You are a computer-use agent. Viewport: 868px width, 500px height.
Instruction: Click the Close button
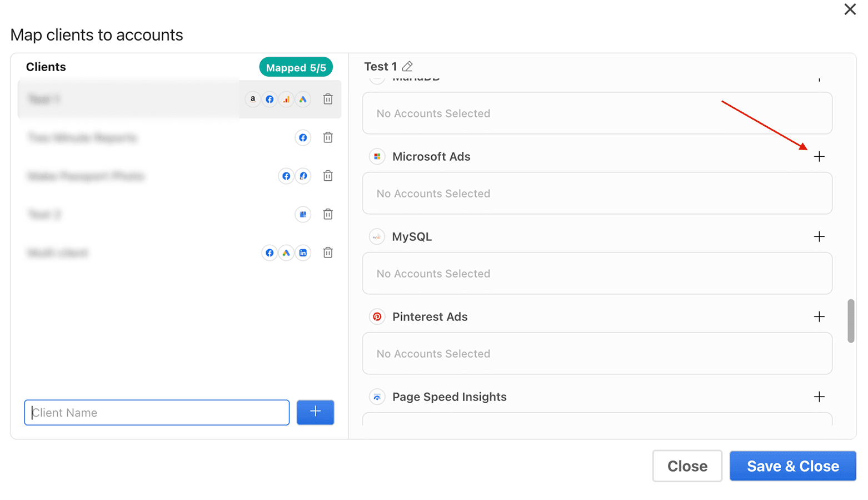(687, 466)
